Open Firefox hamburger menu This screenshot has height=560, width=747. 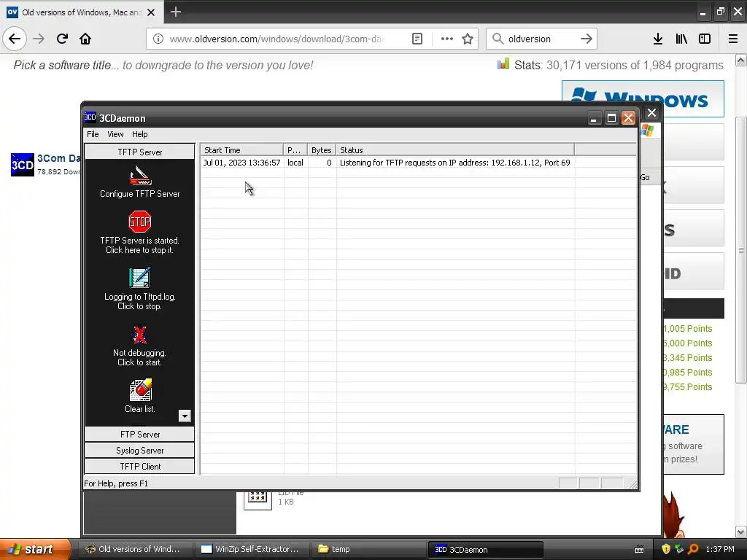click(733, 39)
